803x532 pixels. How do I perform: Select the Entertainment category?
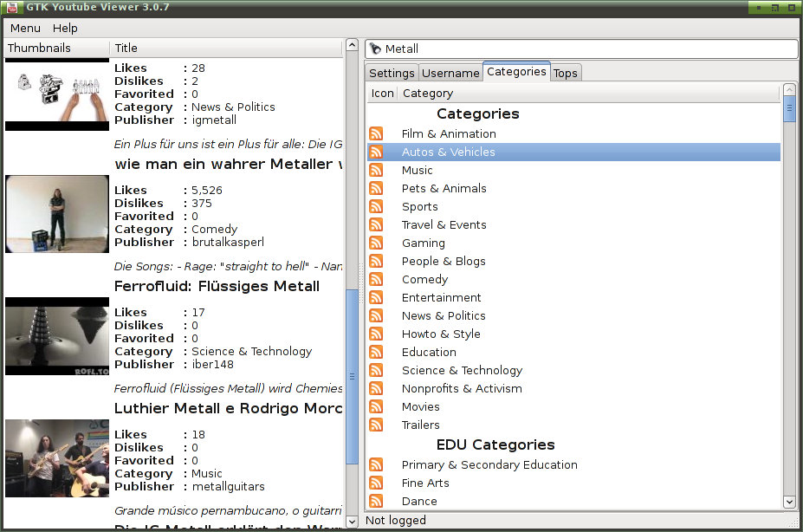tap(441, 297)
